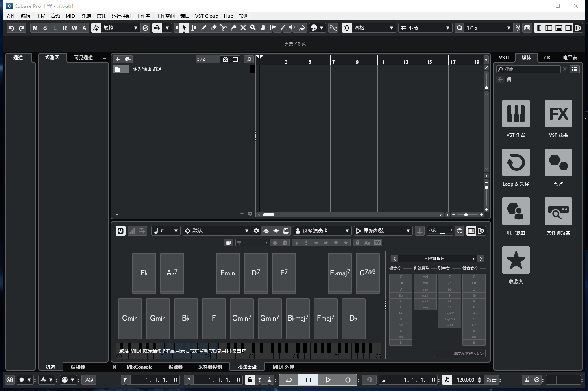Viewport: 588px width, 391px height.
Task: Switch to the VSTi tab
Action: click(x=504, y=58)
